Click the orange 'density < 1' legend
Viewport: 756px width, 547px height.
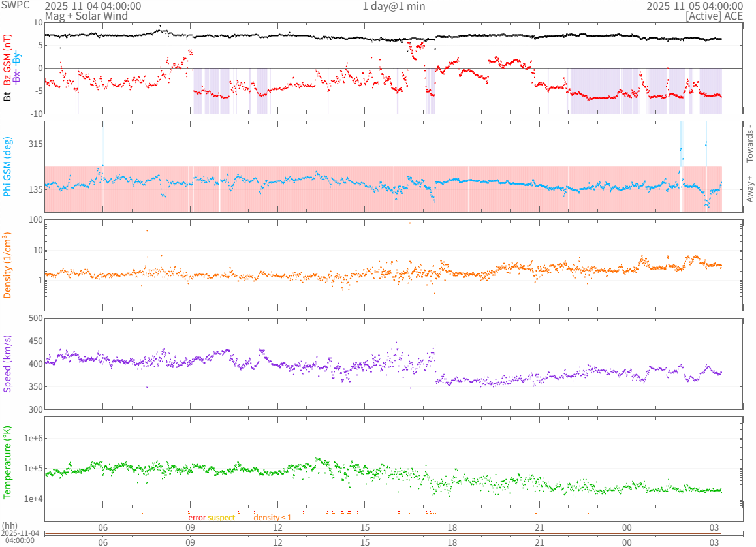pos(272,518)
